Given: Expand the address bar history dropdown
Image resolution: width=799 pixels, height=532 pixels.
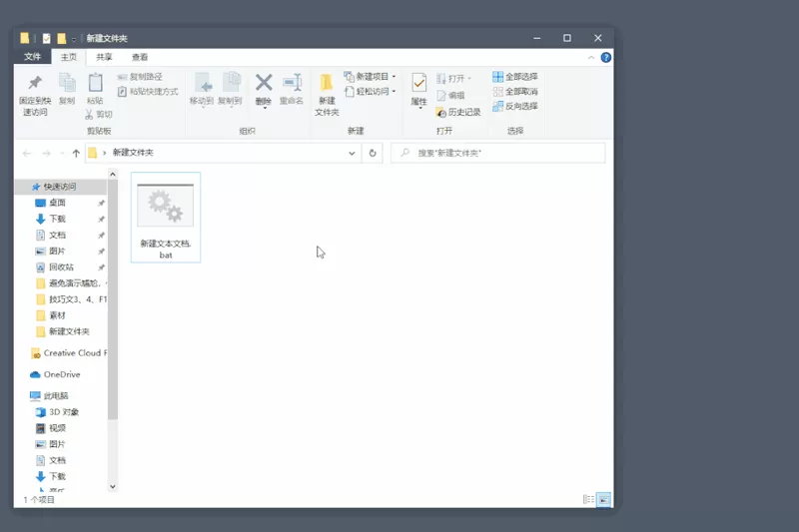Looking at the screenshot, I should point(352,153).
